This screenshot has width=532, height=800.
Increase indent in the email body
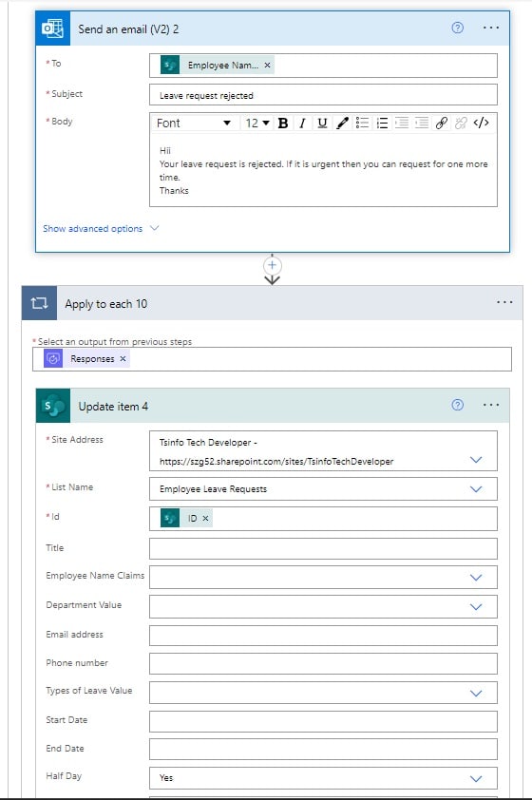[422, 123]
